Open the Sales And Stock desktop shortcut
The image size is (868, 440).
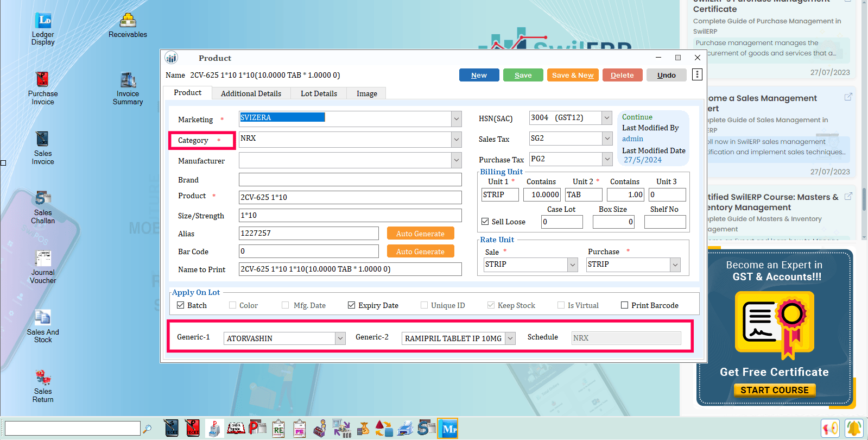coord(43,326)
